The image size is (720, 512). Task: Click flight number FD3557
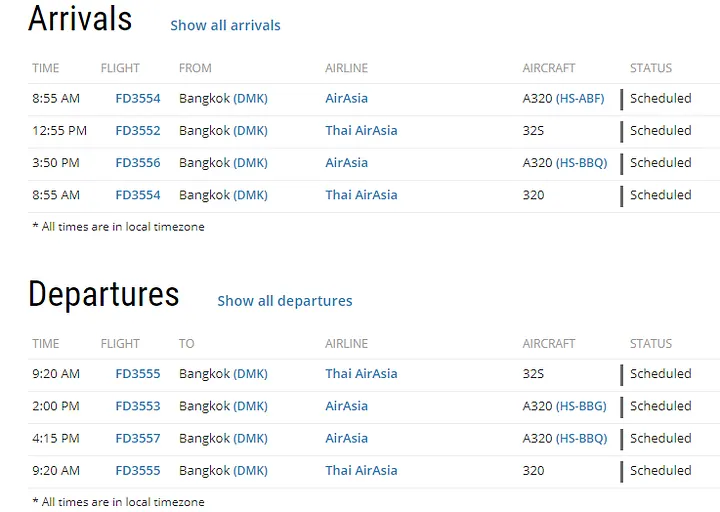pos(138,438)
